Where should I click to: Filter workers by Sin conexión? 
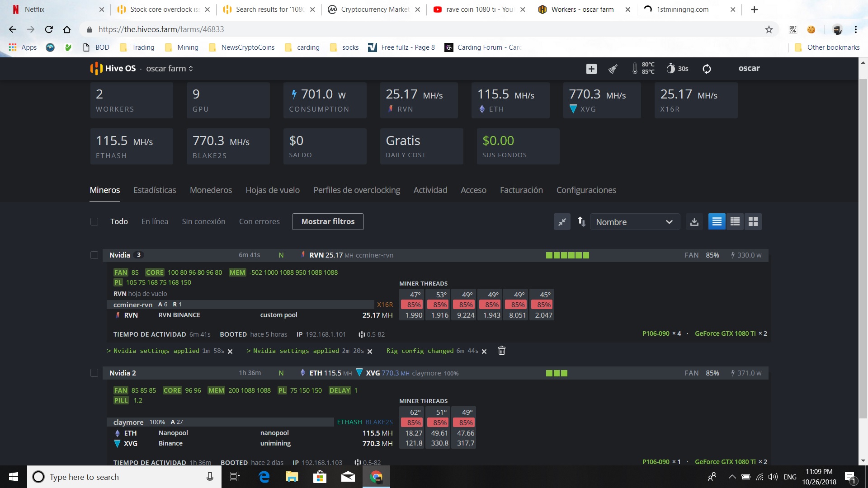tap(203, 222)
